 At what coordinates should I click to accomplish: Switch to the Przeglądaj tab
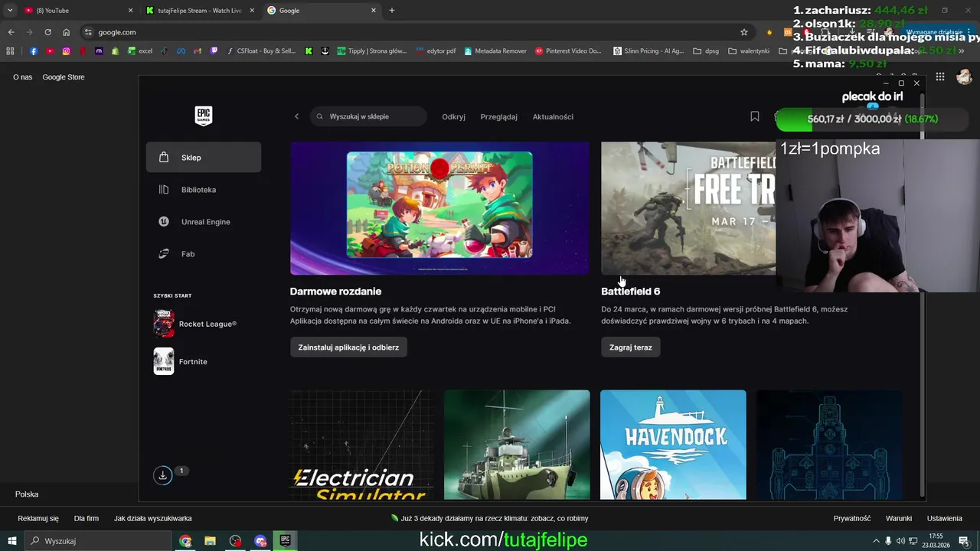coord(498,116)
